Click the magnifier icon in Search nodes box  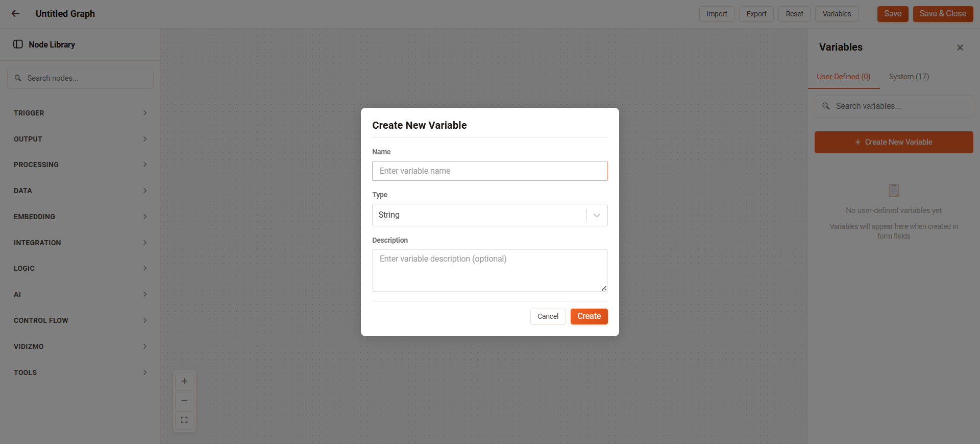[18, 78]
